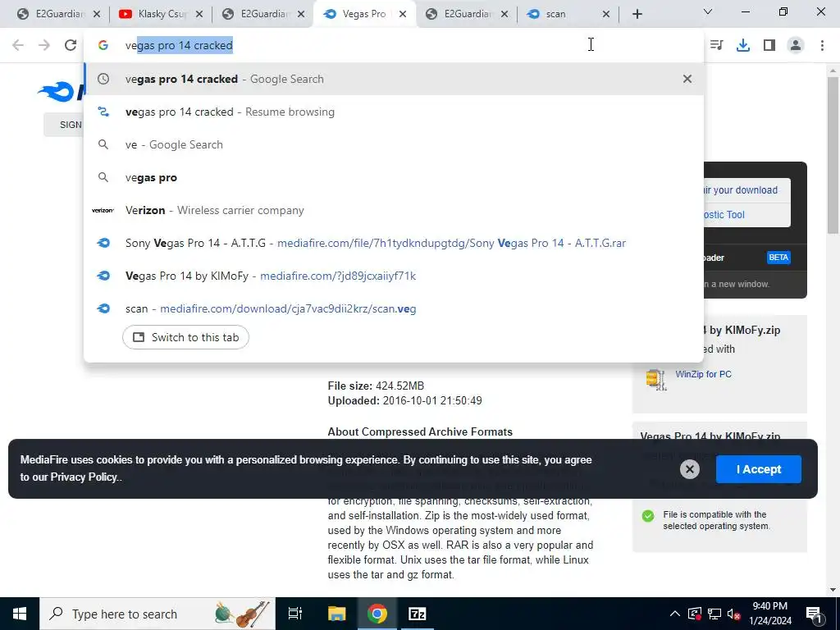The height and width of the screenshot is (630, 840).
Task: Click the Windows taskbar search box
Action: (x=157, y=614)
